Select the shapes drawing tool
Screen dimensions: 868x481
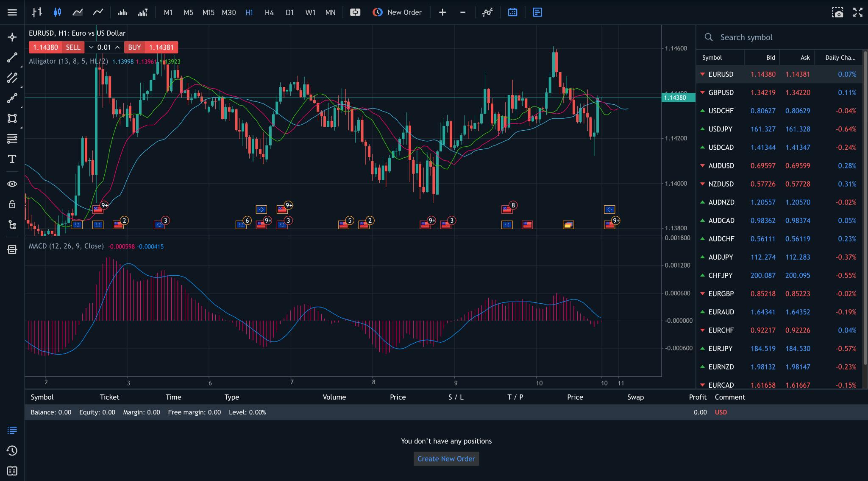tap(12, 118)
